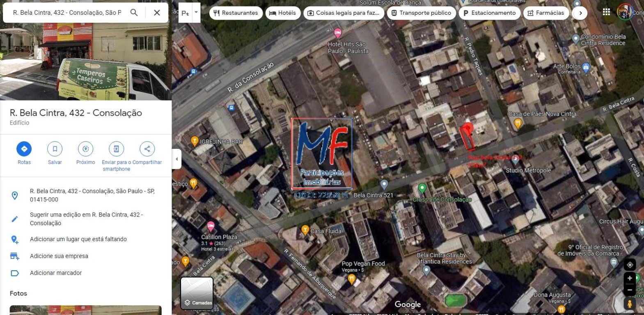Image resolution: width=644 pixels, height=315 pixels.
Task: Share location with Compartilhar icon
Action: pos(147,149)
